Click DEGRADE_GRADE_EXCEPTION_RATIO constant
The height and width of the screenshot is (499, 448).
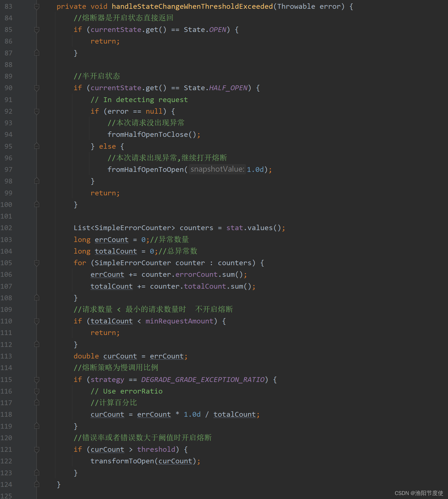[203, 380]
